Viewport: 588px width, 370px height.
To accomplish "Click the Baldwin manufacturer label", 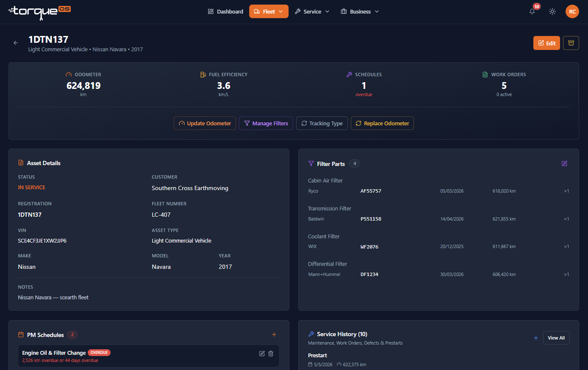I will 316,219.
